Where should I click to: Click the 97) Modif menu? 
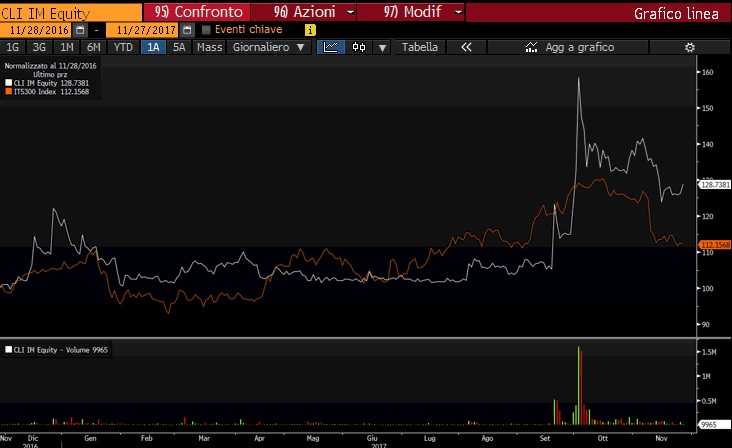[x=413, y=12]
